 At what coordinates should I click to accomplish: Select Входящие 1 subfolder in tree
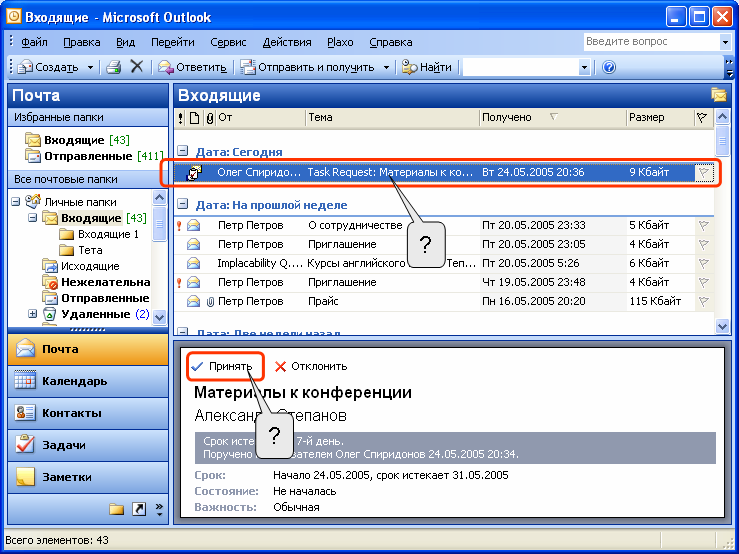coord(99,234)
